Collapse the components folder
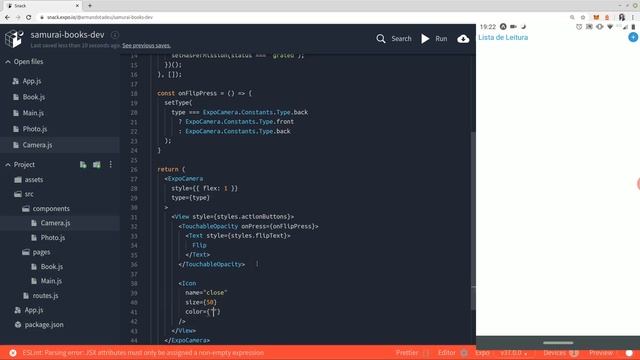 coord(26,209)
